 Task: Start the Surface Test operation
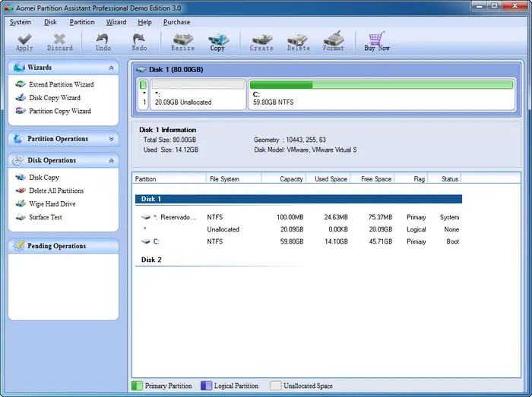(x=45, y=217)
